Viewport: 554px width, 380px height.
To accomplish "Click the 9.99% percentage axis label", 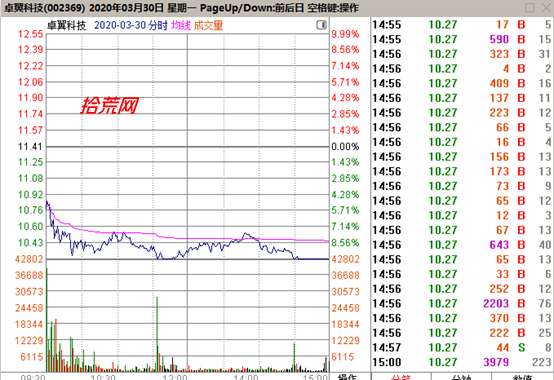I will pyautogui.click(x=345, y=34).
